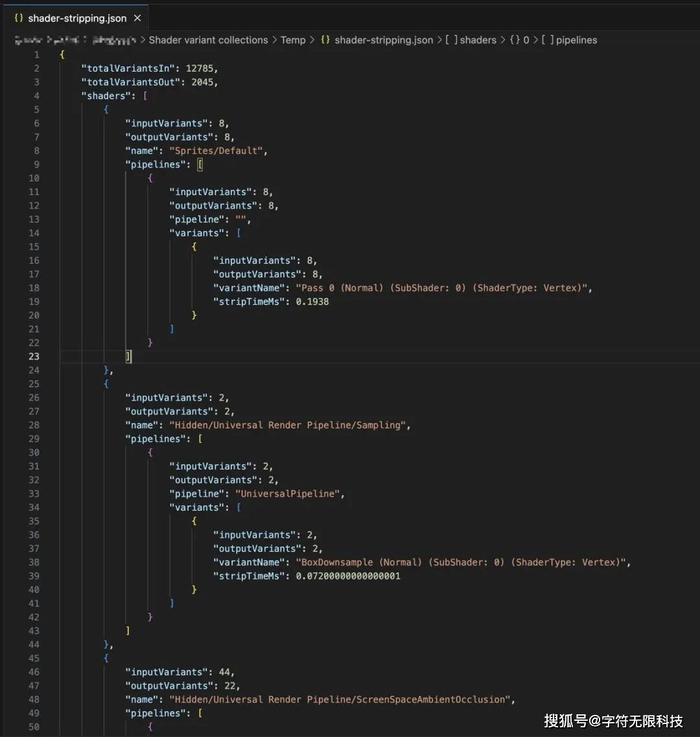Close the shader-stripping.json tab
Screen dimensions: 700x737
click(x=136, y=18)
